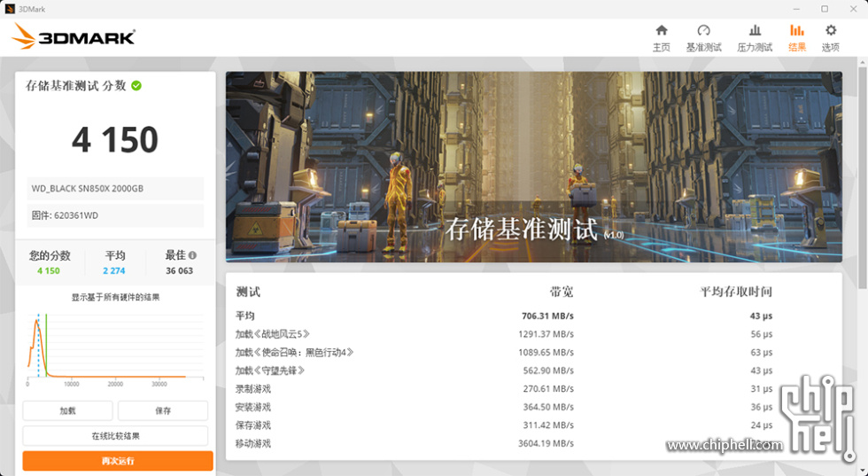This screenshot has height=476, width=868.
Task: Click the 存储基准测试 banner image
Action: coord(533,167)
